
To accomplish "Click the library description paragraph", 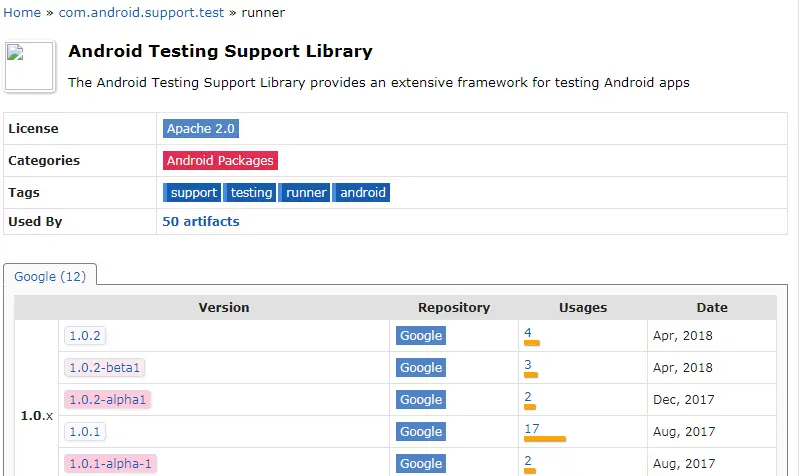I will pyautogui.click(x=379, y=83).
